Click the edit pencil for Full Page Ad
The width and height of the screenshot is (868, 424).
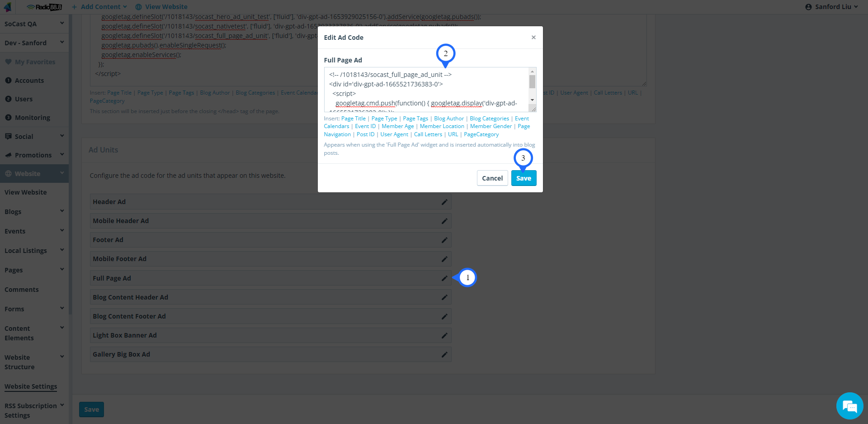pyautogui.click(x=444, y=278)
